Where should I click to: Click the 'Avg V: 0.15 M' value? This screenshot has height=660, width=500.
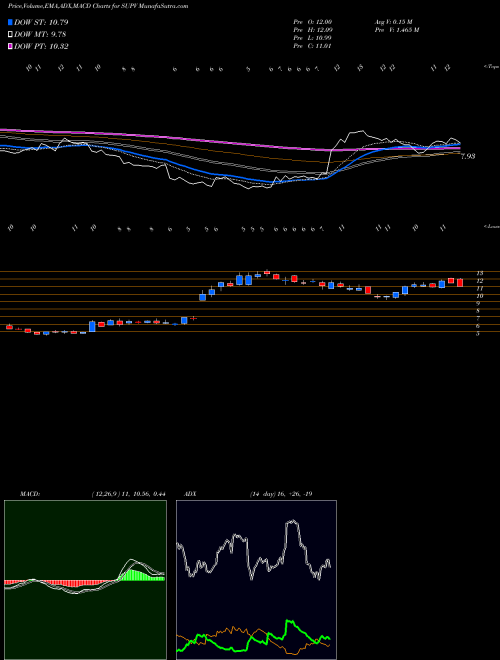393,21
